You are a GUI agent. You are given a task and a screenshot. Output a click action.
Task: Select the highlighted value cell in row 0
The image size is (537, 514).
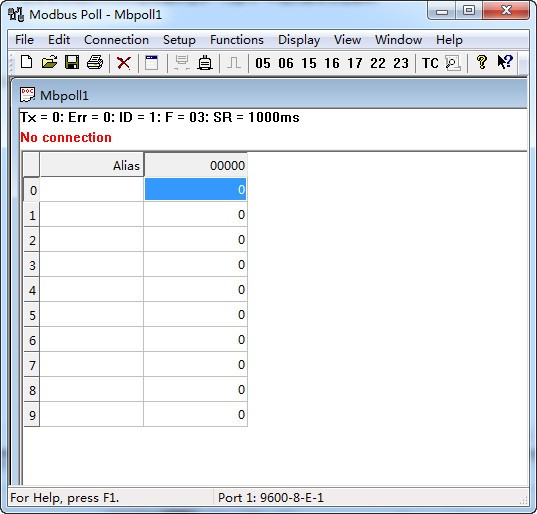[195, 189]
